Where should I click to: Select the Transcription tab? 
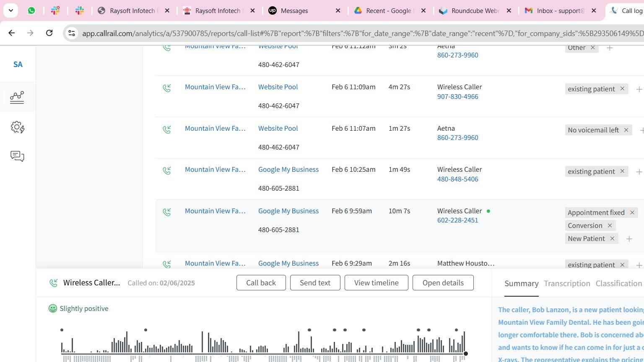point(567,284)
